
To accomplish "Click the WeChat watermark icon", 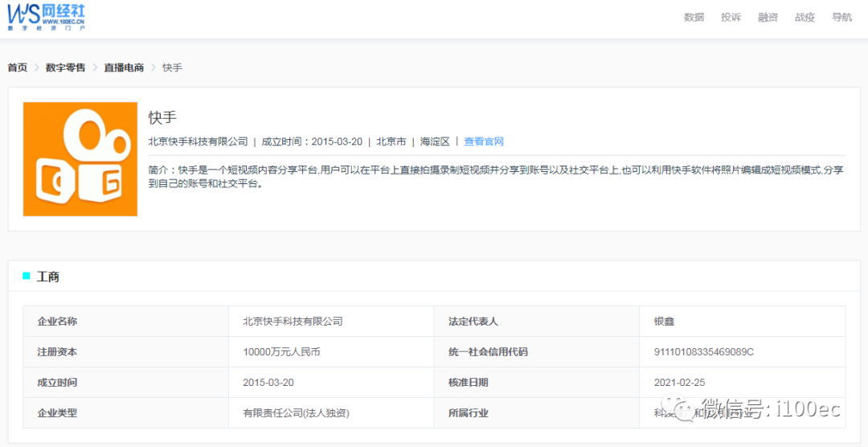I will (685, 410).
